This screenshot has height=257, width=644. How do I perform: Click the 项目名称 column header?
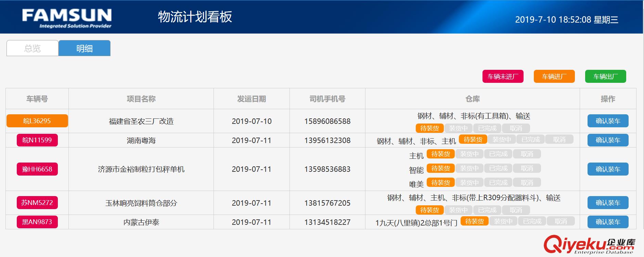click(x=141, y=99)
